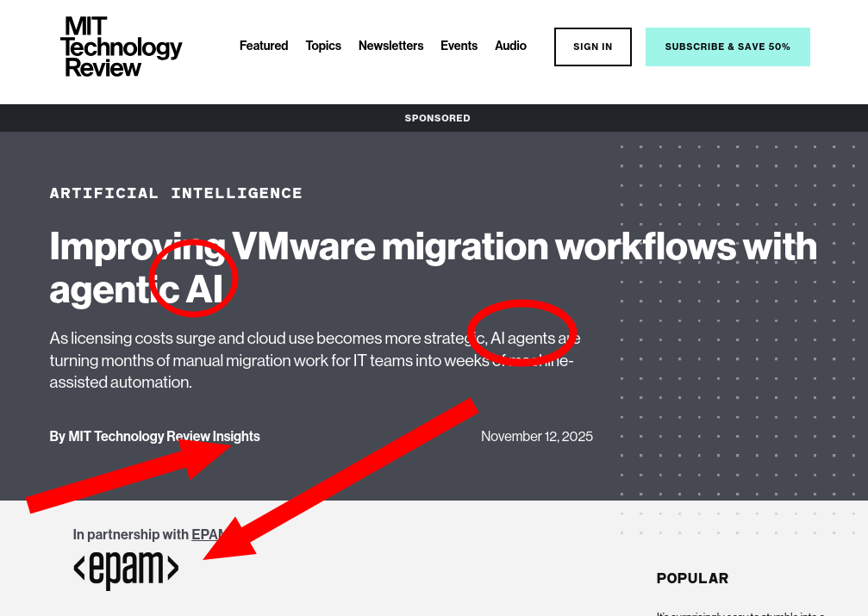Image resolution: width=868 pixels, height=616 pixels.
Task: Open the Featured menu
Action: [264, 46]
